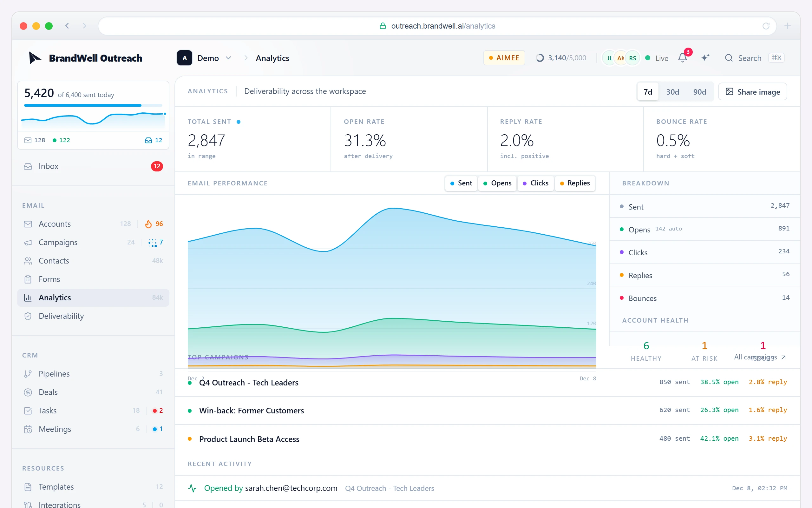Click the BrandWell Outreach logo arrow
Screen dimensions: 812x508
[35, 58]
